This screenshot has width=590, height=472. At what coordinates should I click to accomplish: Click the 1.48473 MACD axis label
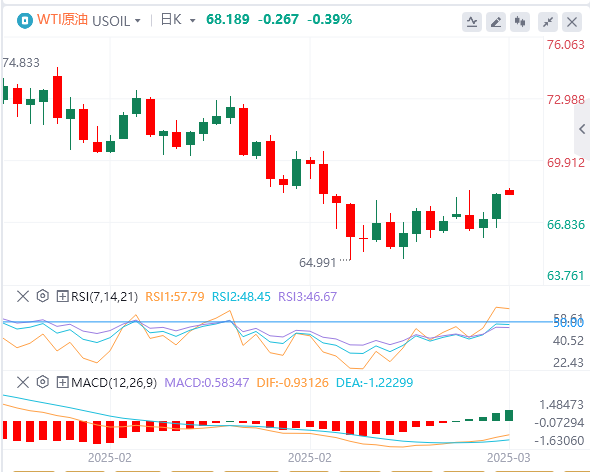pos(561,405)
